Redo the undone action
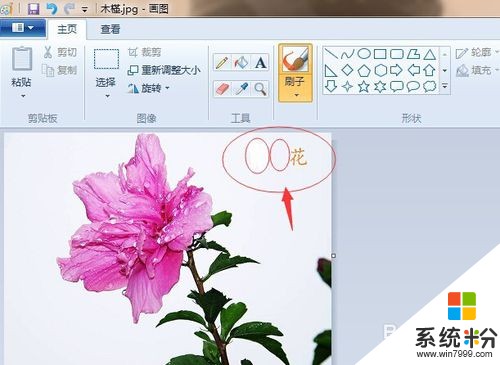The width and height of the screenshot is (500, 365). tap(69, 8)
